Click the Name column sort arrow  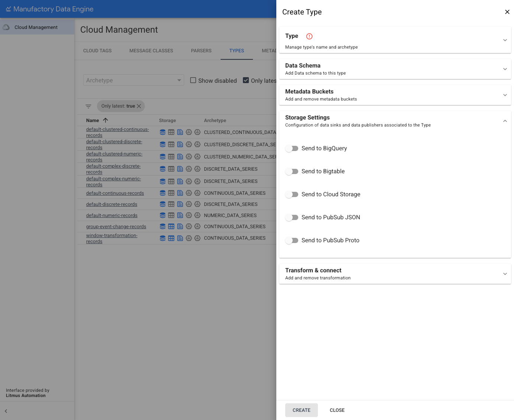(105, 120)
